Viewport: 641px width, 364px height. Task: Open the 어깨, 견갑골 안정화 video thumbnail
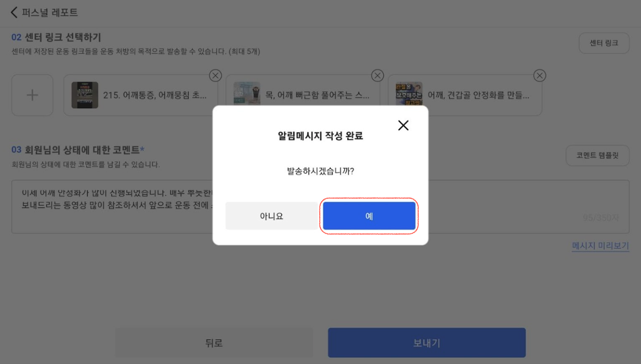409,95
